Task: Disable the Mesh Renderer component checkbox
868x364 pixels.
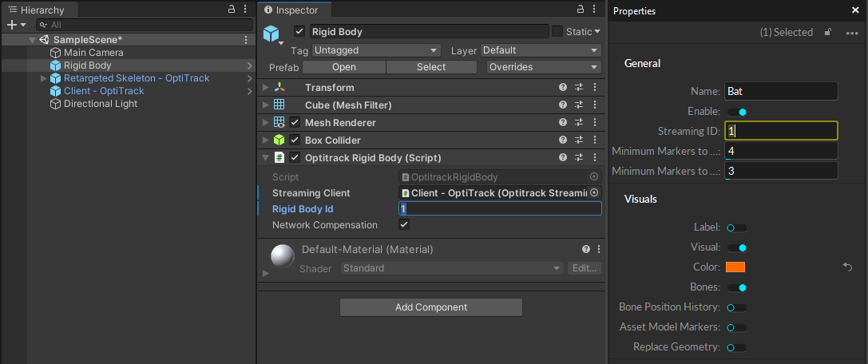Action: (295, 123)
